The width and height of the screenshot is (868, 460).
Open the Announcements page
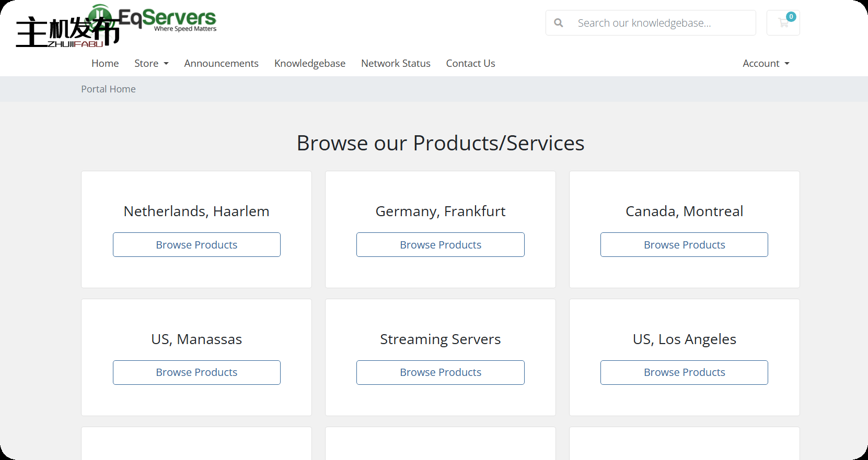click(x=221, y=63)
